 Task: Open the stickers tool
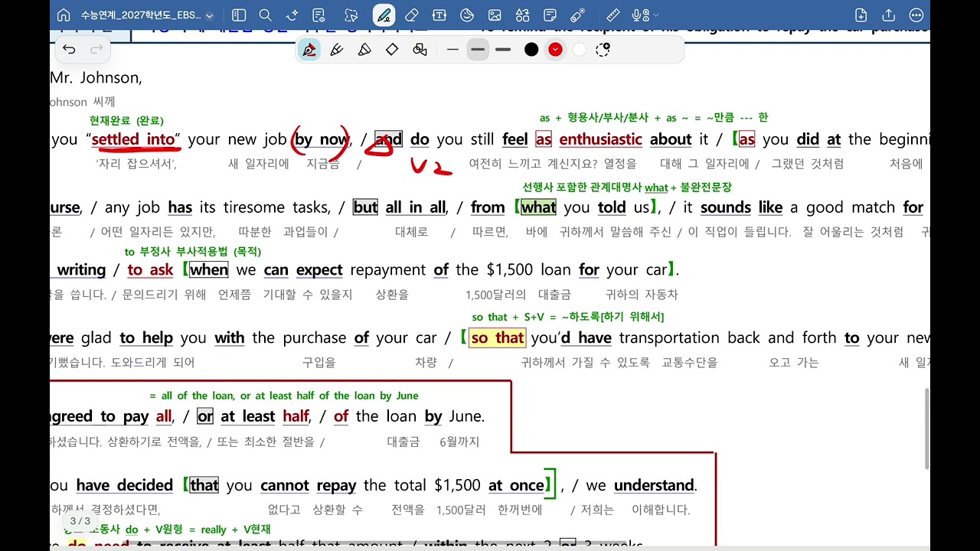(467, 15)
